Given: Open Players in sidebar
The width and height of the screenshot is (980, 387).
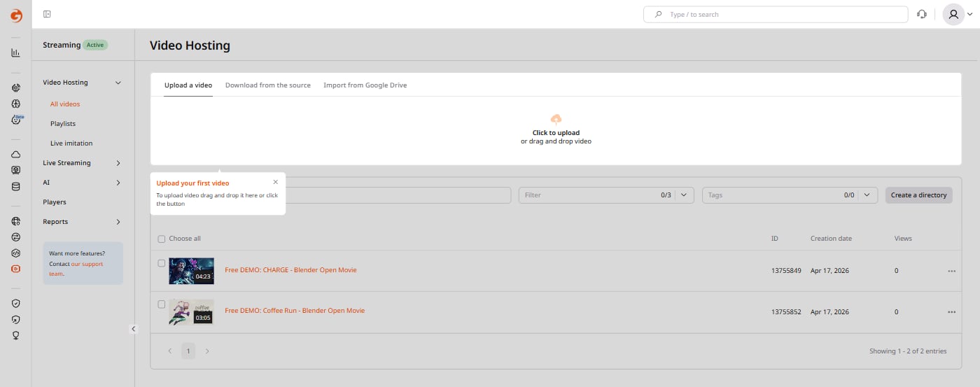Looking at the screenshot, I should coord(55,202).
